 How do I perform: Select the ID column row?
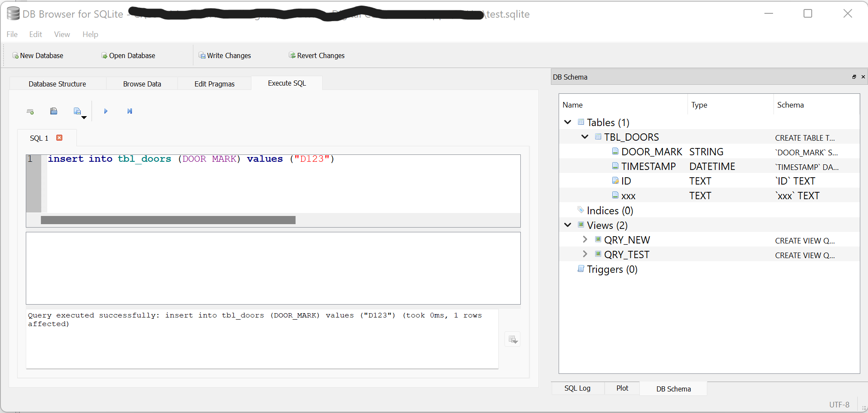point(709,181)
